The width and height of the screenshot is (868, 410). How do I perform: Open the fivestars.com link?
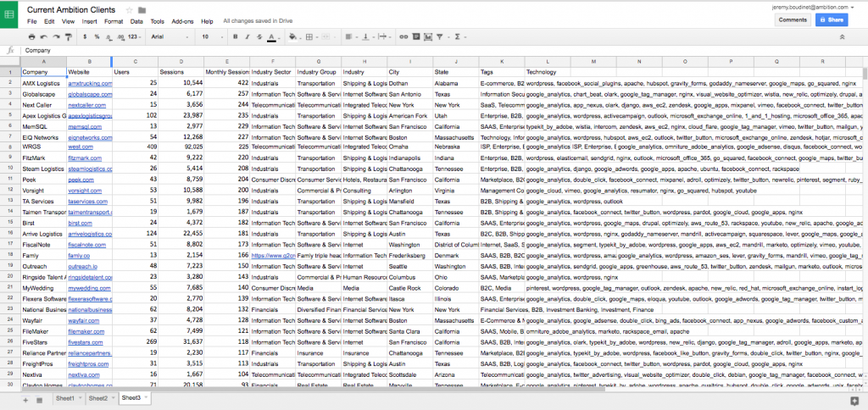[86, 342]
